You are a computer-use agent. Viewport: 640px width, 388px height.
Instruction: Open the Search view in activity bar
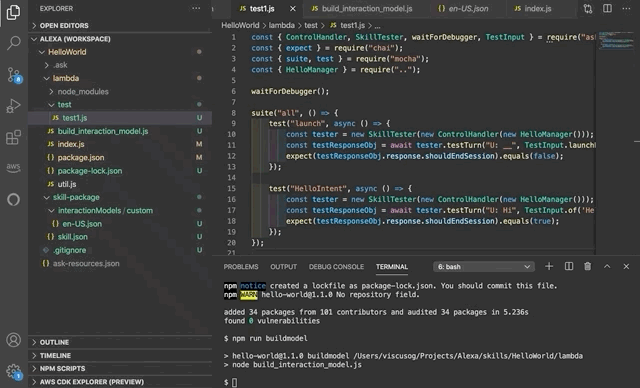[13, 42]
